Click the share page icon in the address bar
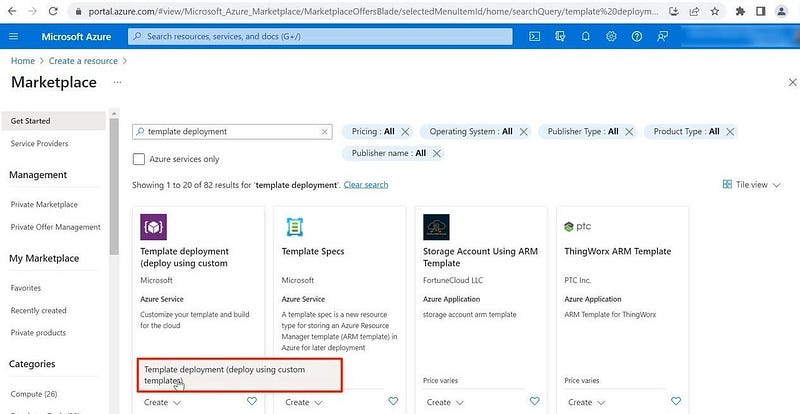This screenshot has height=414, width=800. pyautogui.click(x=694, y=11)
